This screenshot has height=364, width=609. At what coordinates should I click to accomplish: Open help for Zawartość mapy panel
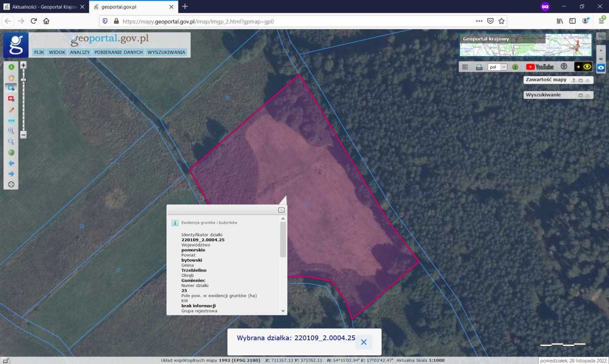click(573, 80)
